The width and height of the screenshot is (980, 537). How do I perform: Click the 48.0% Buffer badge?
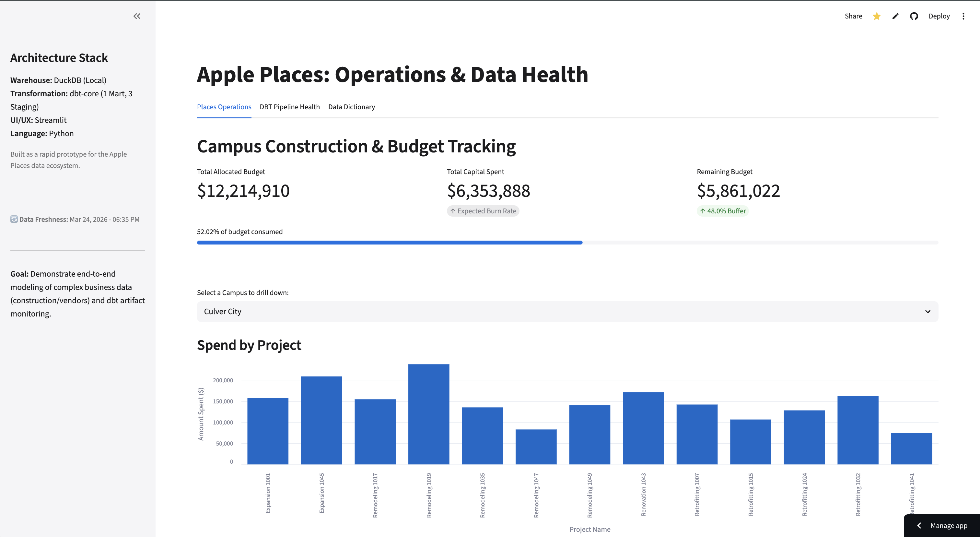[x=722, y=211]
